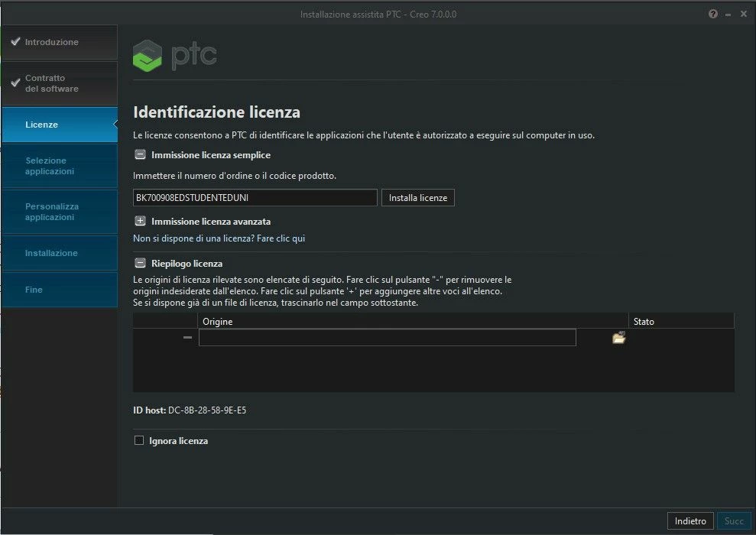
Task: Click the Indietro button
Action: point(690,520)
